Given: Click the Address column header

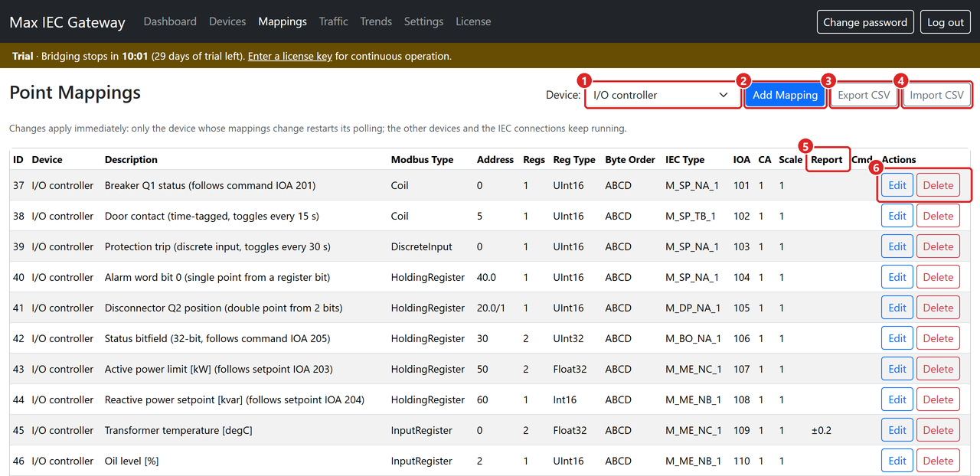Looking at the screenshot, I should pyautogui.click(x=495, y=160).
